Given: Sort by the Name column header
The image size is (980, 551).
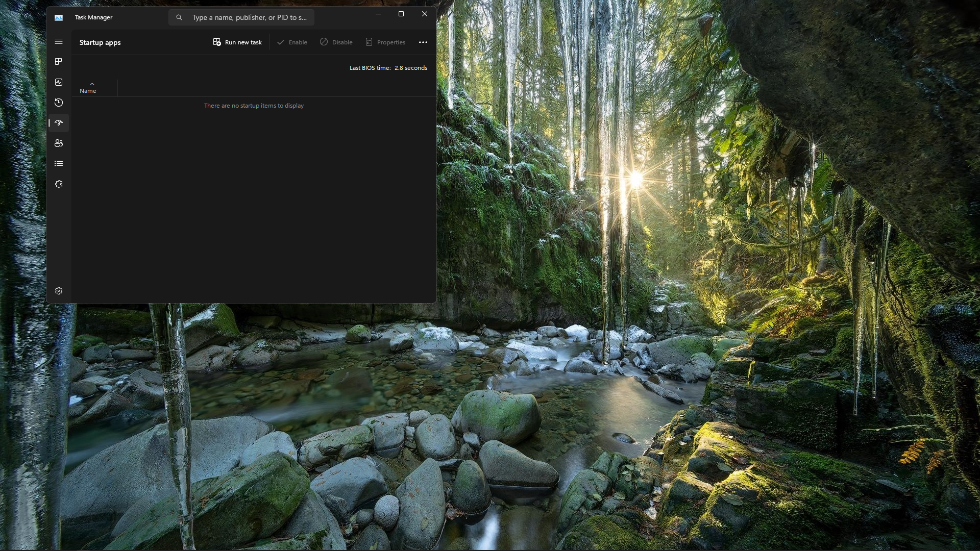Looking at the screenshot, I should coord(95,88).
